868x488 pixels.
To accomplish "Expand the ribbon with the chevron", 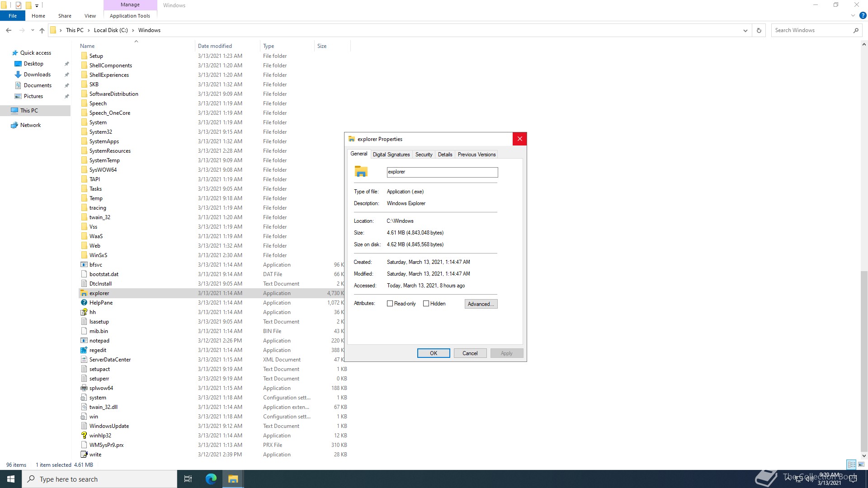I will [x=853, y=15].
